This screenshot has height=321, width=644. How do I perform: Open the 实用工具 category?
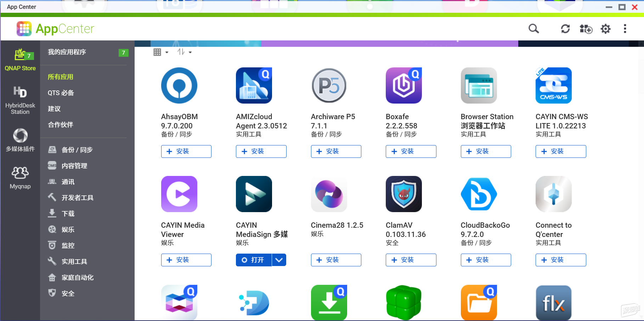(74, 262)
